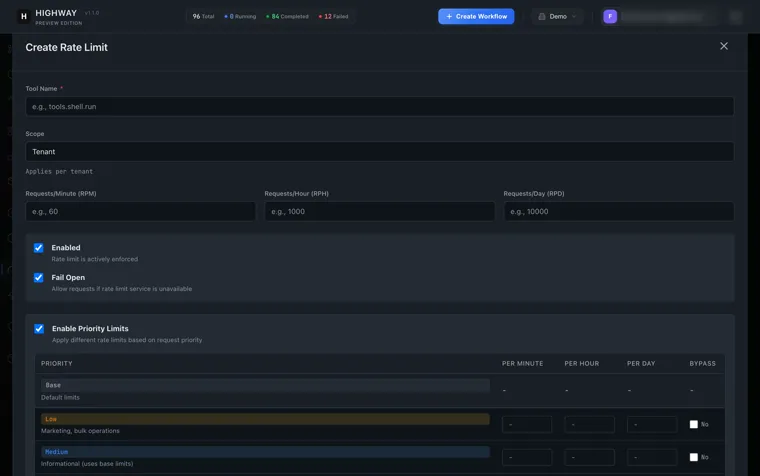Close the Create Rate Limit dialog

(x=724, y=46)
